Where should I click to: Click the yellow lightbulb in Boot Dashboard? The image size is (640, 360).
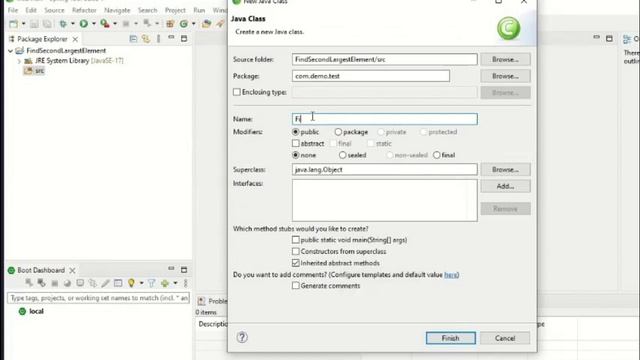pos(131,282)
